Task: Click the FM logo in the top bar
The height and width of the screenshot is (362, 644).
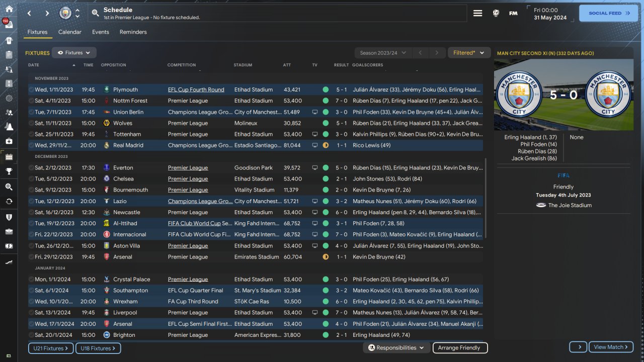Action: pyautogui.click(x=513, y=14)
